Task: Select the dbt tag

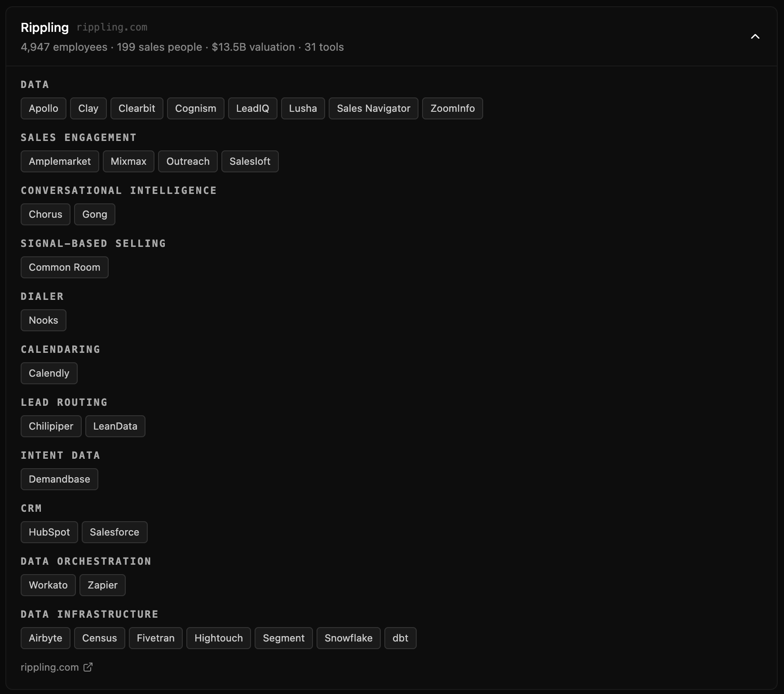Action: pyautogui.click(x=401, y=638)
